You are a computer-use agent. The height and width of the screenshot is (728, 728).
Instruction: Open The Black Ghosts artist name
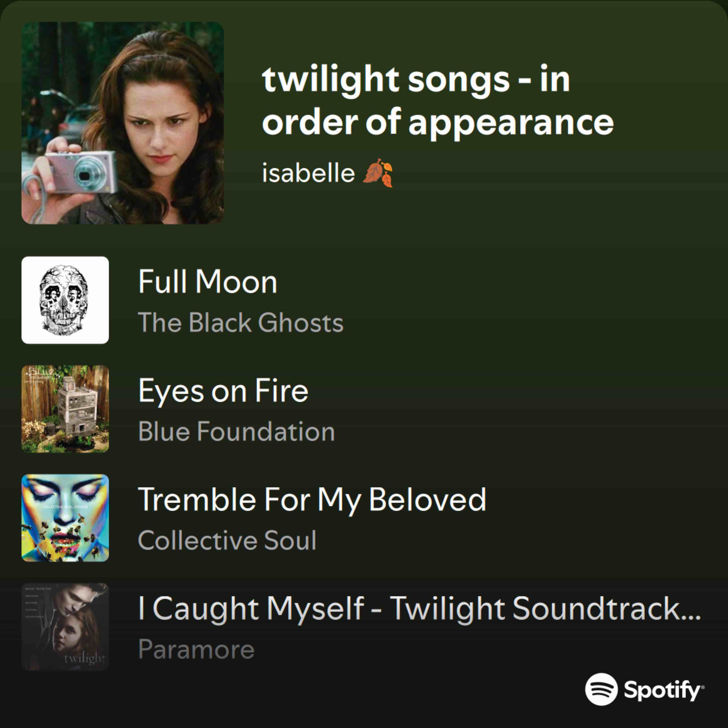240,323
